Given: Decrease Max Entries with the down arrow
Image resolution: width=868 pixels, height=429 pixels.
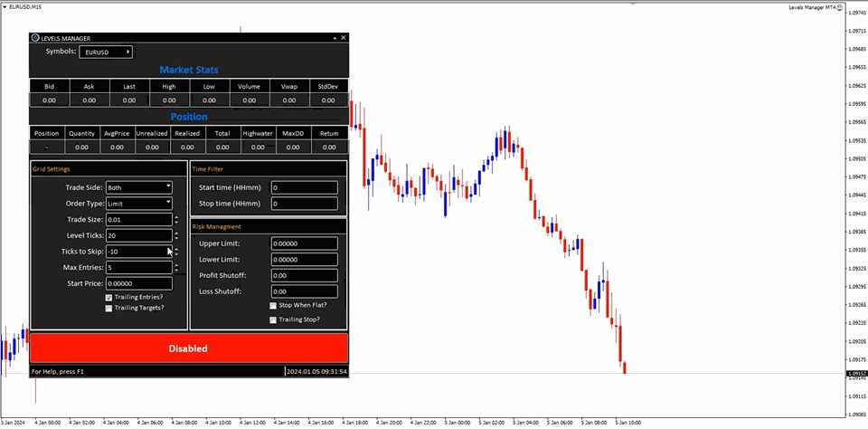Looking at the screenshot, I should click(176, 271).
